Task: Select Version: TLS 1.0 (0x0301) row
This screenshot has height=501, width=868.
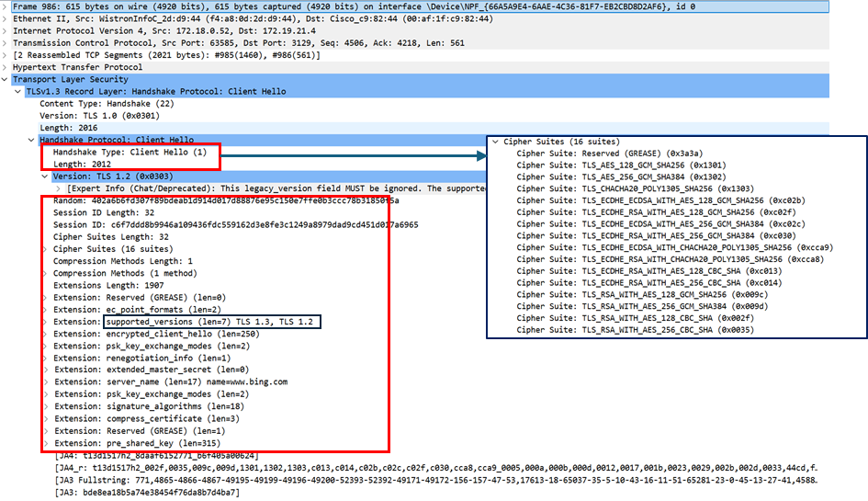Action: tap(99, 116)
